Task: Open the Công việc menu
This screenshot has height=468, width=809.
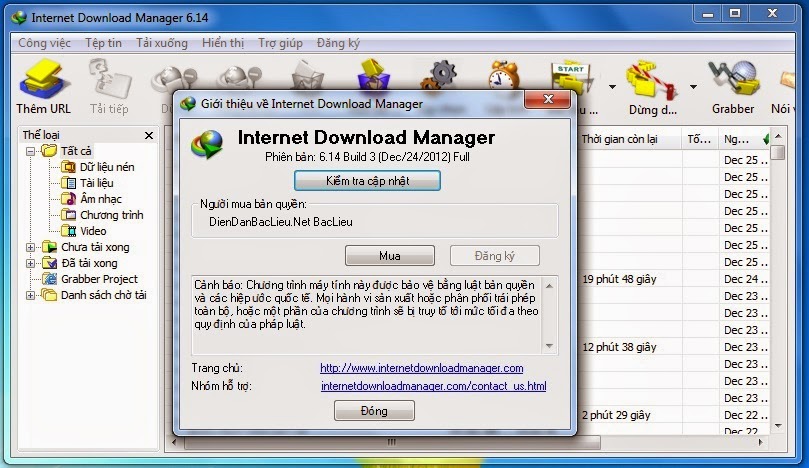Action: coord(44,43)
